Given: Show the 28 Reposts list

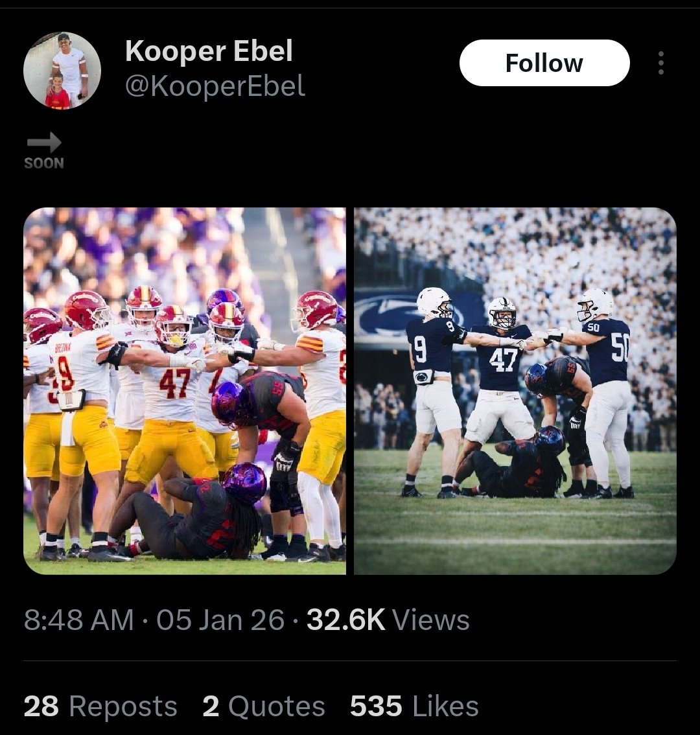Looking at the screenshot, I should [100, 706].
